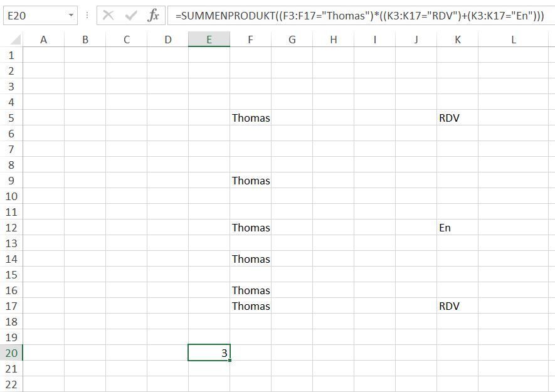Click cell F12 containing Thomas
Image resolution: width=555 pixels, height=392 pixels.
251,227
